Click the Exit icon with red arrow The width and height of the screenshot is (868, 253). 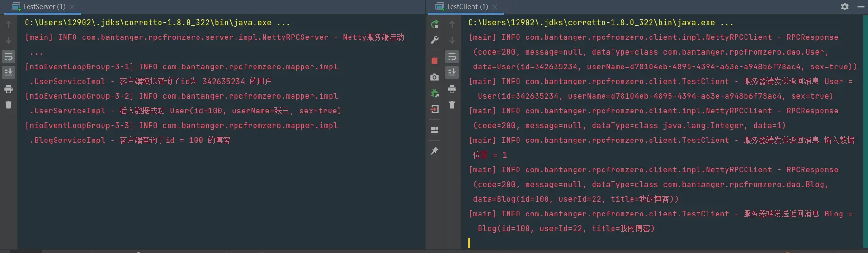[434, 110]
